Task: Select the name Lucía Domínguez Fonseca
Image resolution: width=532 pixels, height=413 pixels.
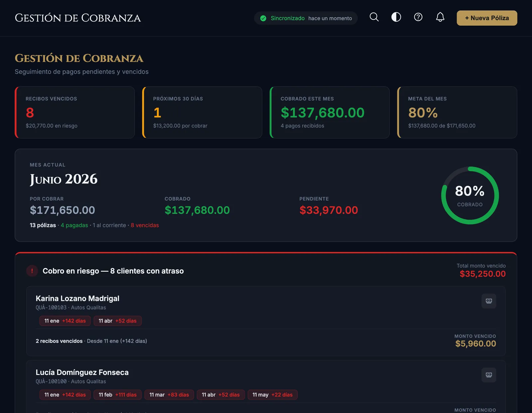Action: coord(82,372)
